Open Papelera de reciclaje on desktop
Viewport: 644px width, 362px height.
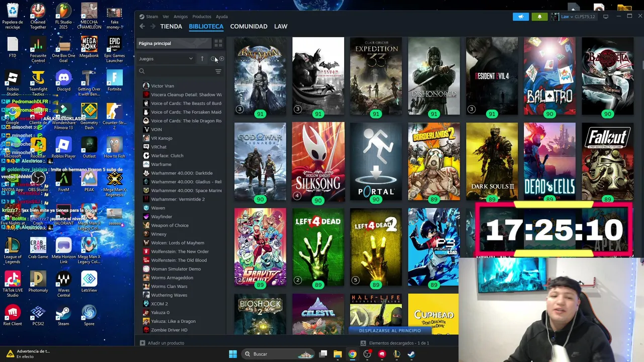(13, 17)
